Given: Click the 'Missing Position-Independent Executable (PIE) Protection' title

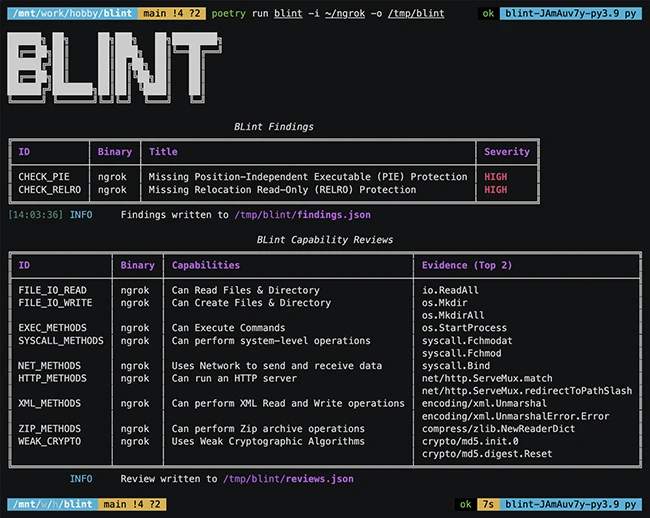Looking at the screenshot, I should pos(308,177).
